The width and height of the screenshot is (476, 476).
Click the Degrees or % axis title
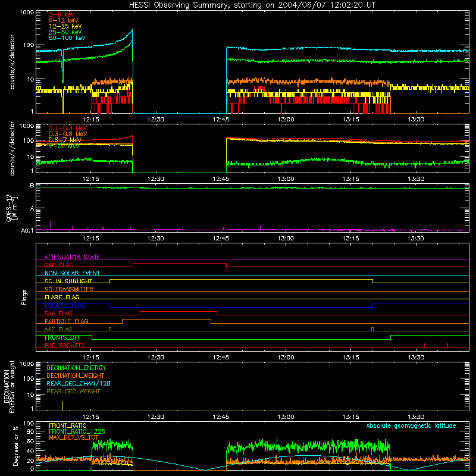[x=16, y=446]
